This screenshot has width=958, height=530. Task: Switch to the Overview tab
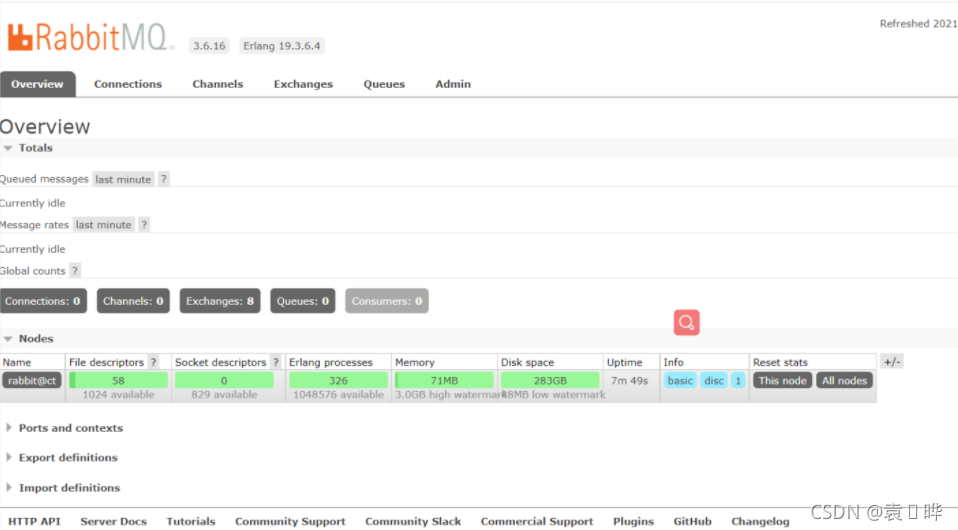coord(37,84)
